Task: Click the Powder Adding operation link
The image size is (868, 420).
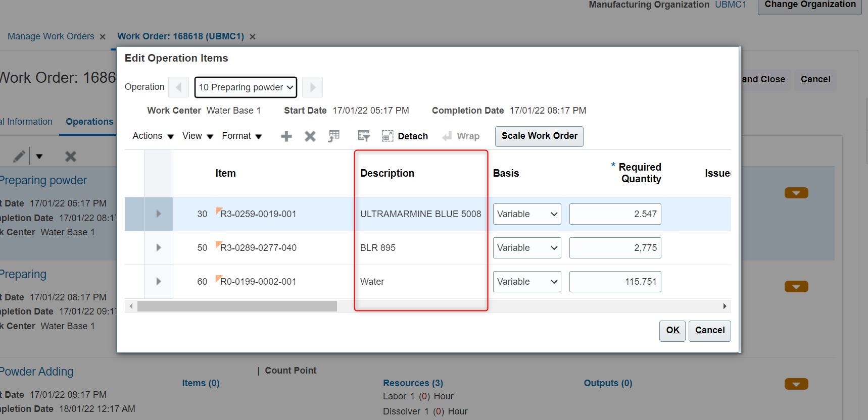Action: pos(36,372)
